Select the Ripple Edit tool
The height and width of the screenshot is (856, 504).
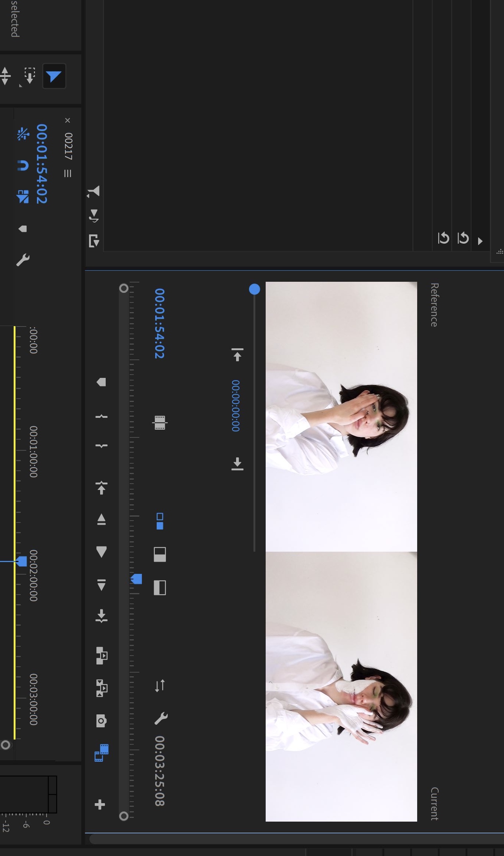point(6,76)
